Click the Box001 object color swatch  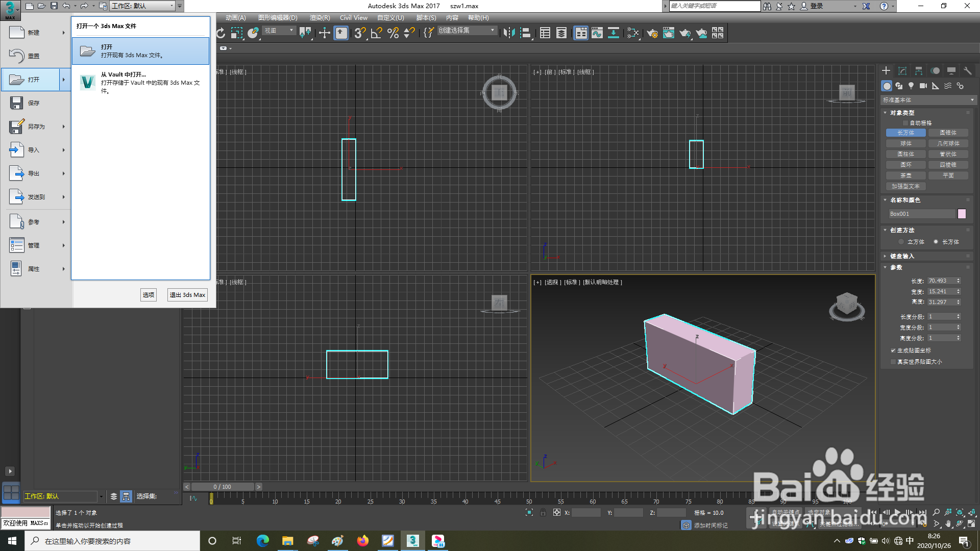pyautogui.click(x=962, y=214)
